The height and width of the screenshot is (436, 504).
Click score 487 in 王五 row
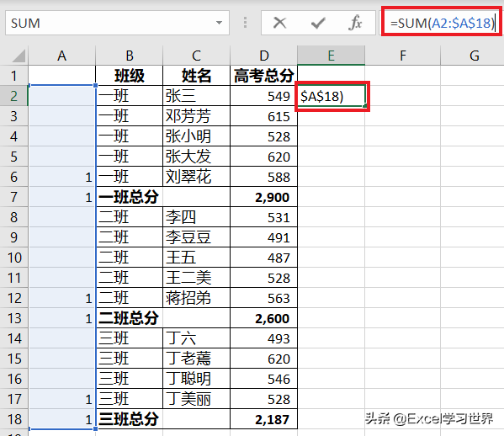coord(263,258)
